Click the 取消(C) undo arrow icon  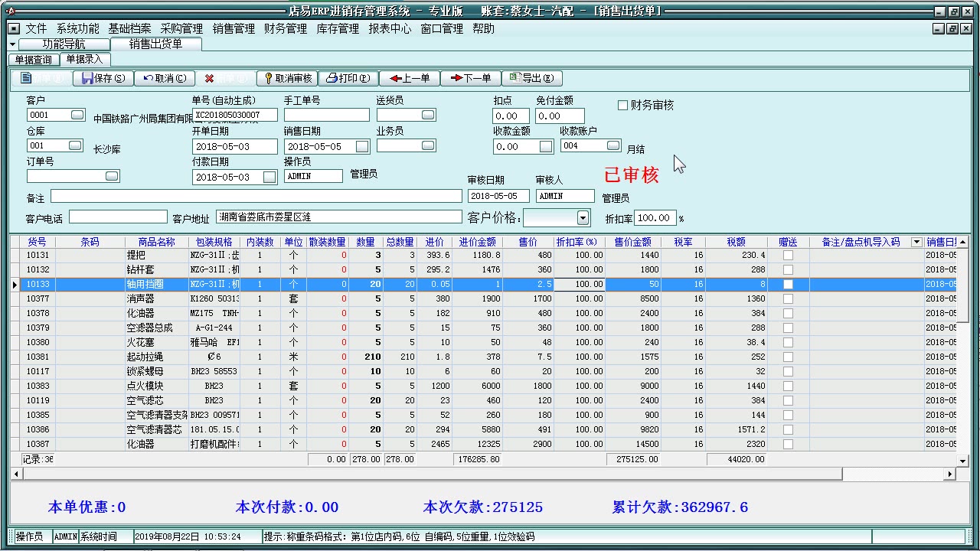(x=148, y=78)
